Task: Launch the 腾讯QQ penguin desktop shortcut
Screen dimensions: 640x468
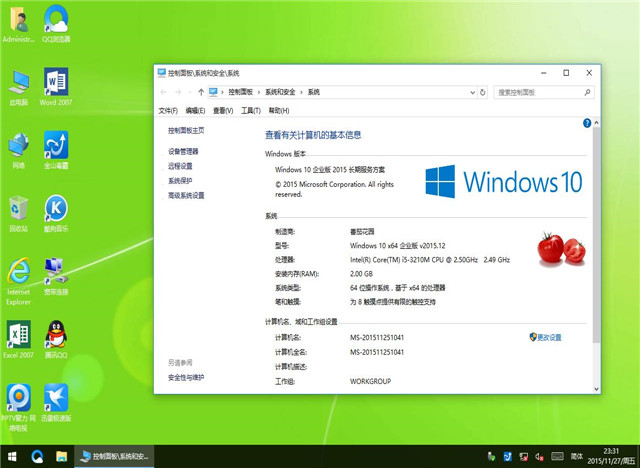Action: (56, 339)
